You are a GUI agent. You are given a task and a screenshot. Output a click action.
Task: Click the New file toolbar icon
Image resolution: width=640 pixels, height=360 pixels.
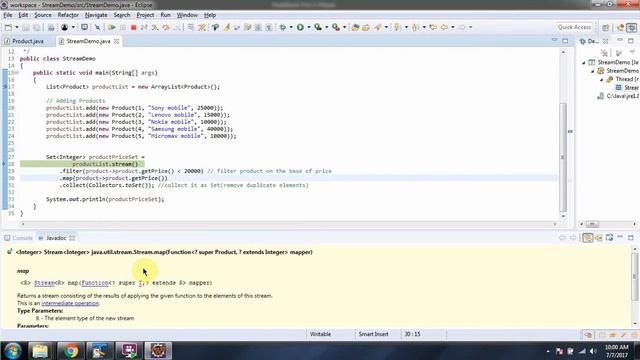click(x=8, y=27)
